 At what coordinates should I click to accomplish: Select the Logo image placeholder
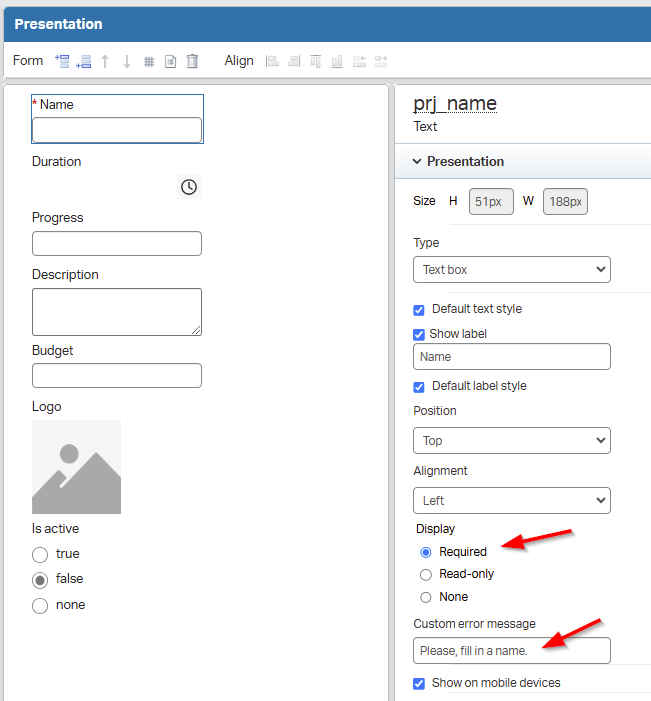point(76,467)
